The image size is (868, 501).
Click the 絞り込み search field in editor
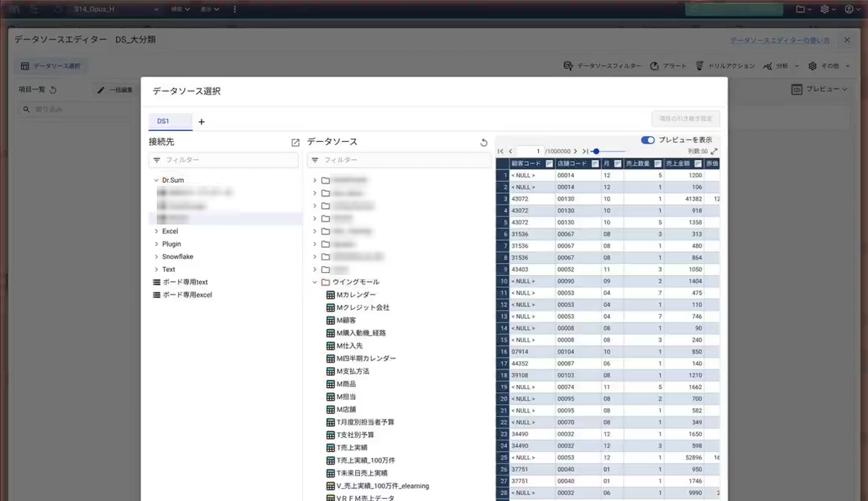click(75, 109)
